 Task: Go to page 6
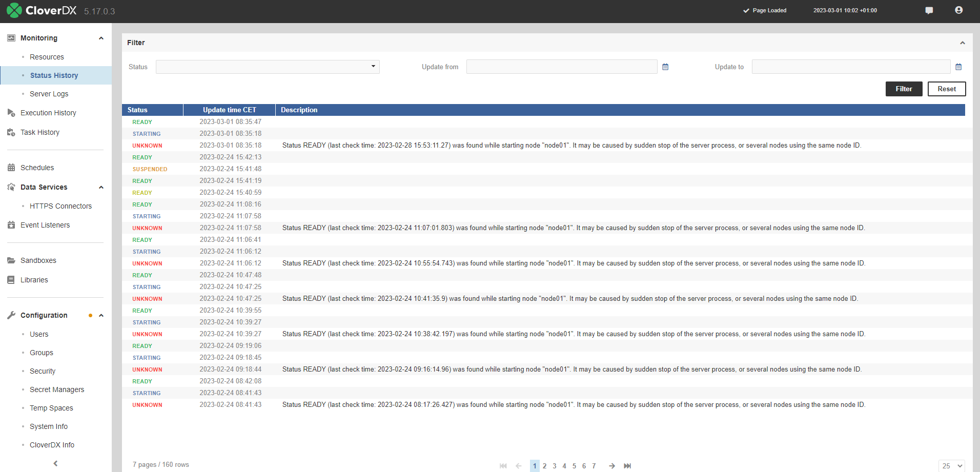point(584,466)
